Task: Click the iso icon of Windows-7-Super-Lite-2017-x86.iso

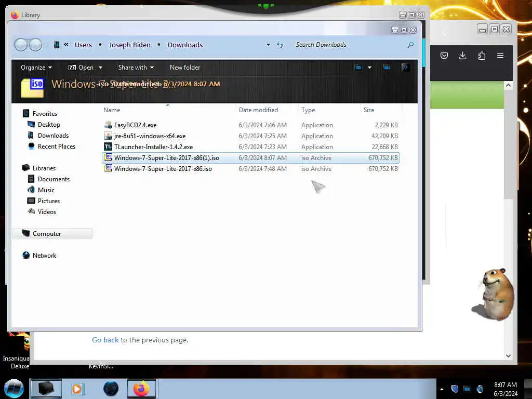Action: [x=108, y=168]
